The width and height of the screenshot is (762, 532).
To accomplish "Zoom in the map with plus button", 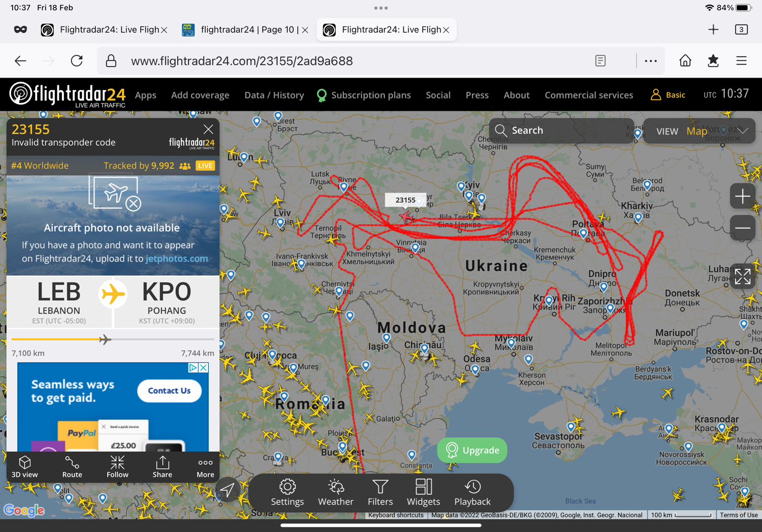I will point(742,196).
